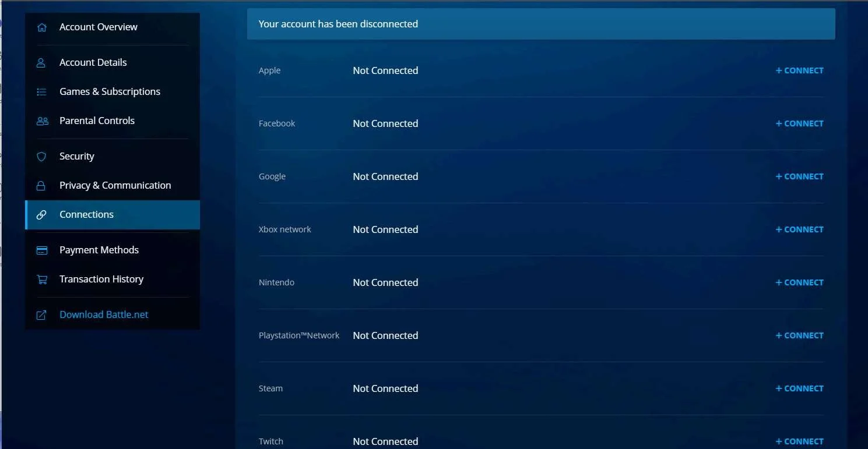Click the family icon beside Parental Controls
The width and height of the screenshot is (868, 449).
pos(42,121)
